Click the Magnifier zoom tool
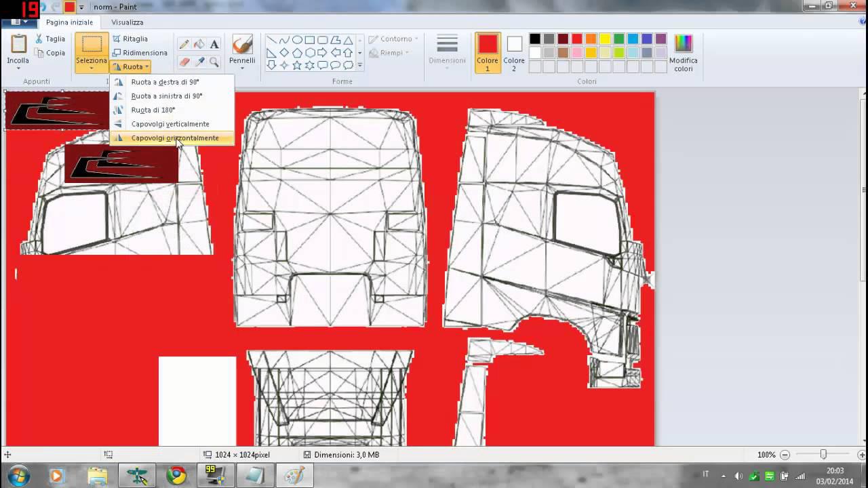 click(214, 62)
